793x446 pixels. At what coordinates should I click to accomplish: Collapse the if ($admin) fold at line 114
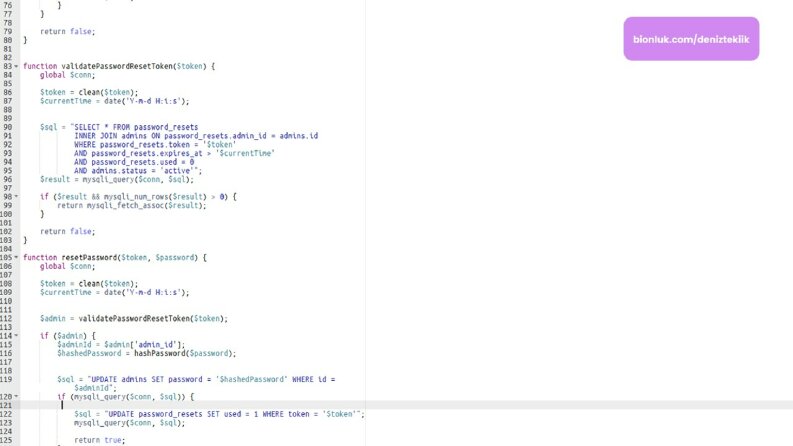pos(16,336)
